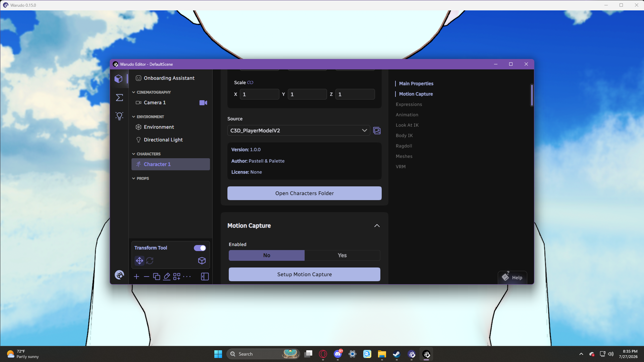
Task: Jump to Animation section
Action: [407, 115]
